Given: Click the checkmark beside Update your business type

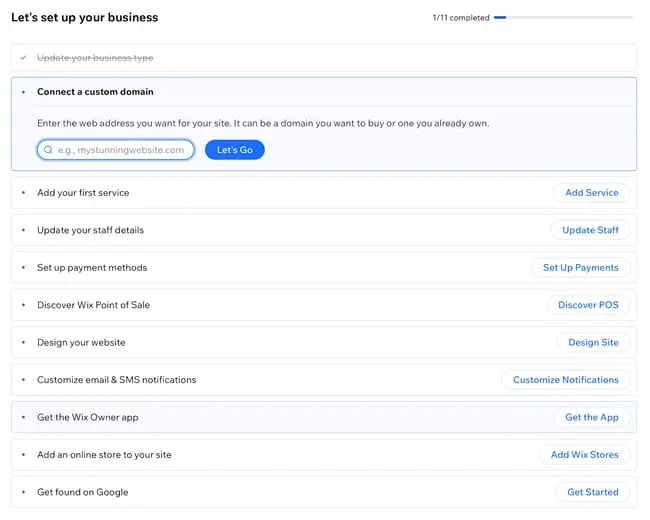Looking at the screenshot, I should click(x=23, y=58).
